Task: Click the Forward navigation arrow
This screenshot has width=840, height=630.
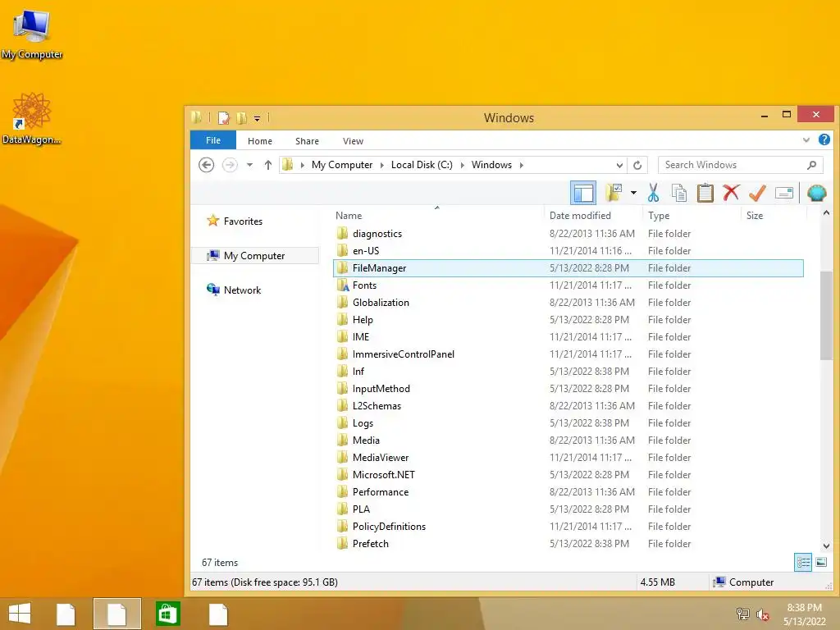Action: pos(230,164)
